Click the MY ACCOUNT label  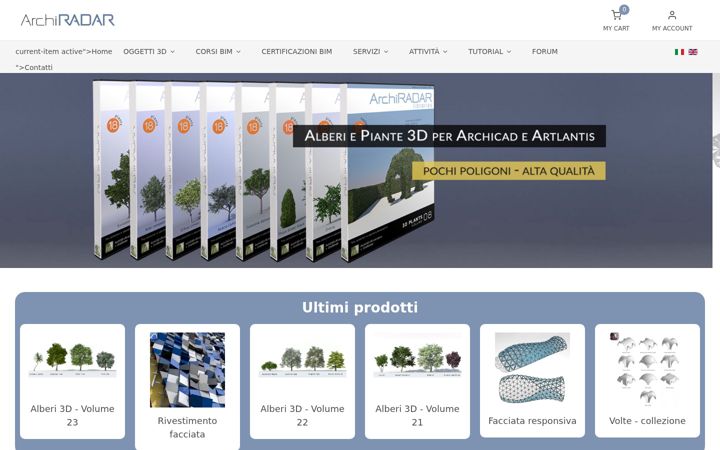click(672, 28)
